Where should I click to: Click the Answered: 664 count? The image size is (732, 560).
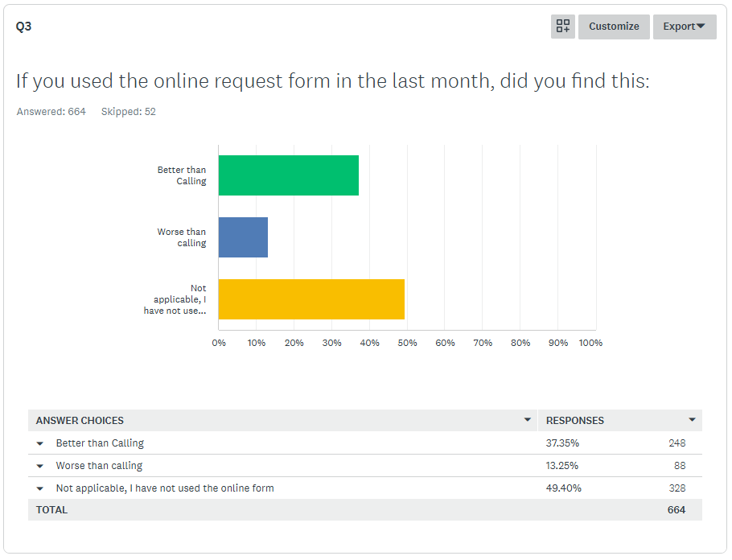(51, 112)
